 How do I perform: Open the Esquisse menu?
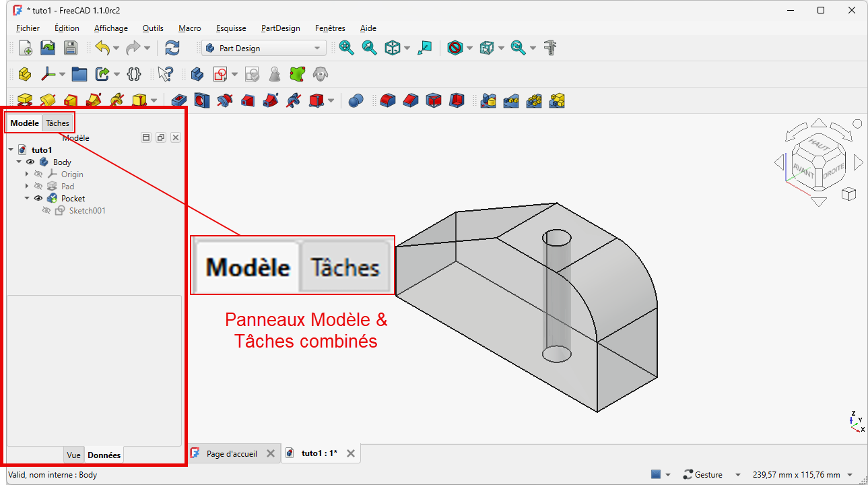click(231, 28)
